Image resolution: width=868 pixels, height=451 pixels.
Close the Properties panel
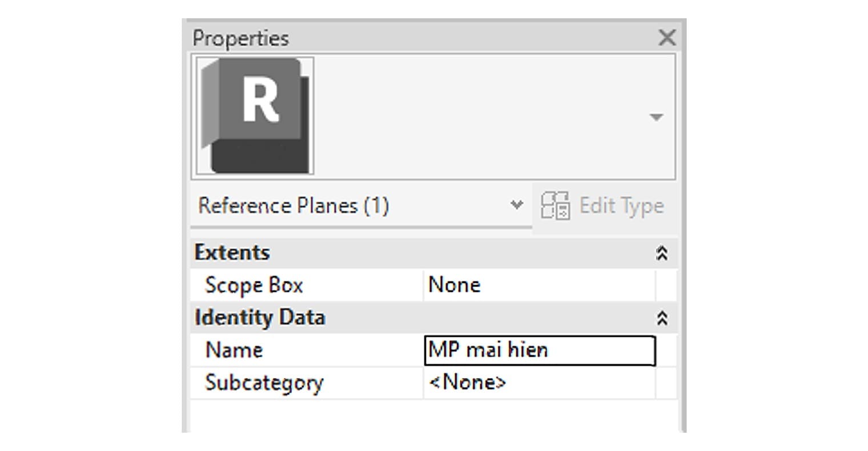[666, 38]
